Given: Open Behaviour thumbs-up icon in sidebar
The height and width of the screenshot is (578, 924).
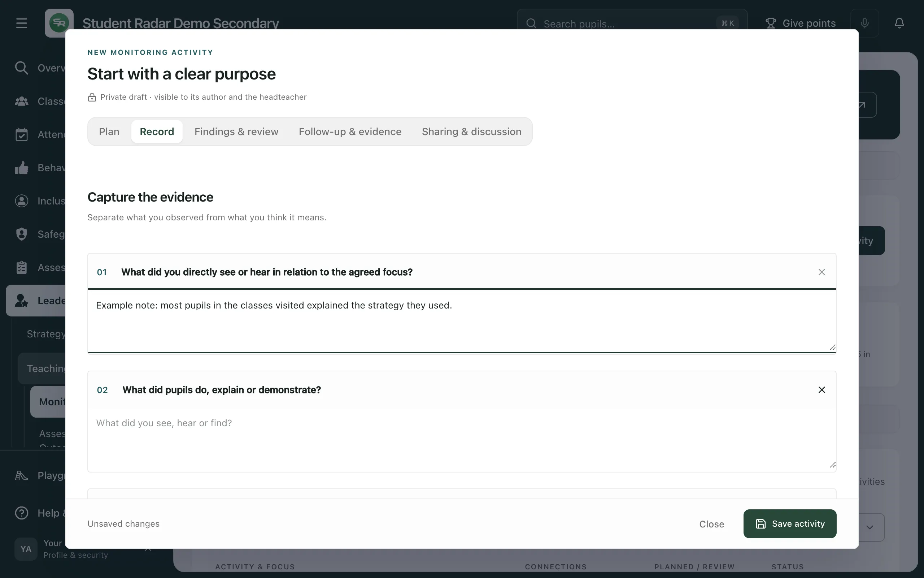Looking at the screenshot, I should (21, 168).
